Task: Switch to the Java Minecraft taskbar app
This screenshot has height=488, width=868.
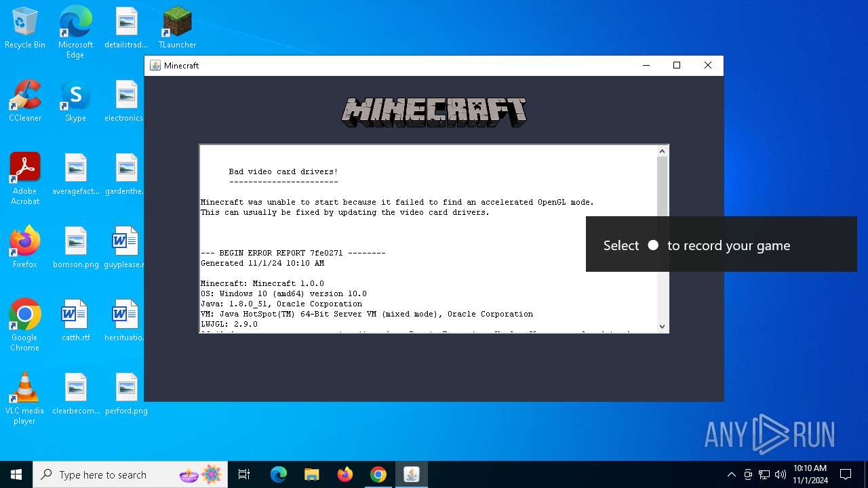Action: tap(411, 474)
